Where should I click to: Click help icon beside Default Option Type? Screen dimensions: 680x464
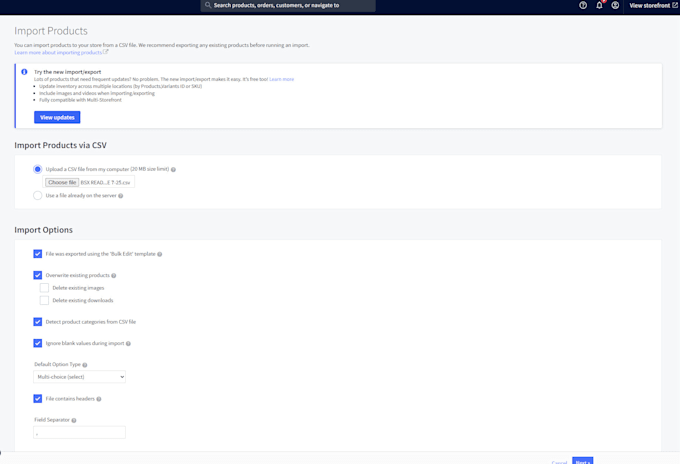coord(85,365)
